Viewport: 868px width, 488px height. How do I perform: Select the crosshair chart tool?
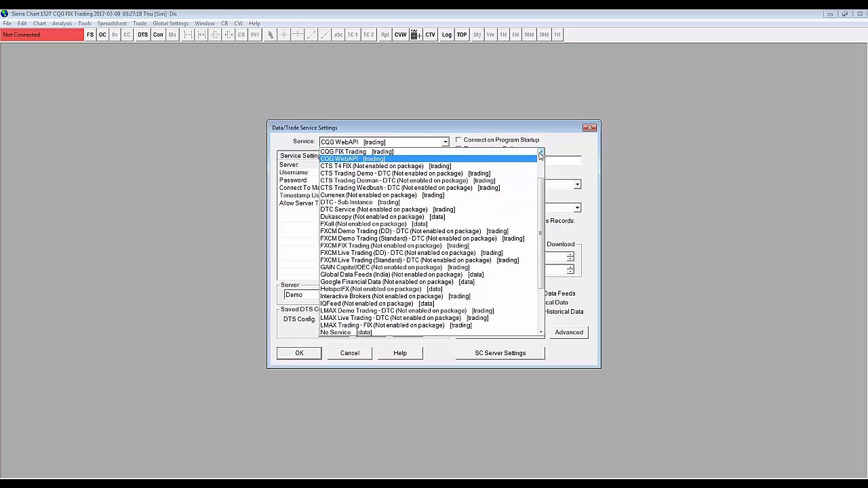284,35
